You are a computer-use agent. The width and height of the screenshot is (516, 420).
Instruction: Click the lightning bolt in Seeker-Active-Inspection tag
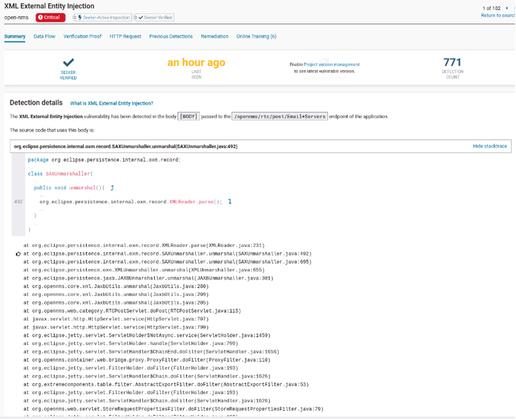[80, 17]
